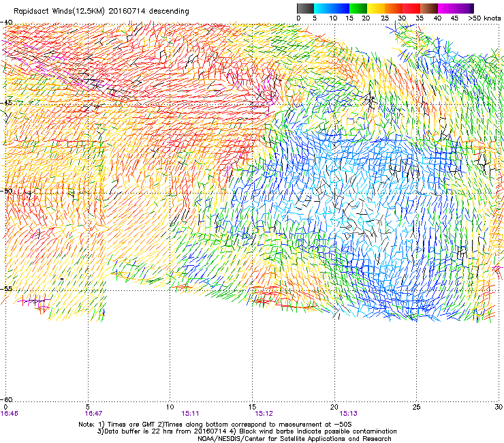
Task: Click the 15:13 pass time label
Action: [349, 414]
